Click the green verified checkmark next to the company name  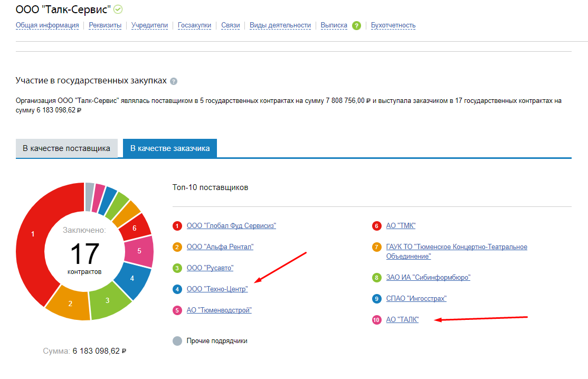click(x=118, y=10)
